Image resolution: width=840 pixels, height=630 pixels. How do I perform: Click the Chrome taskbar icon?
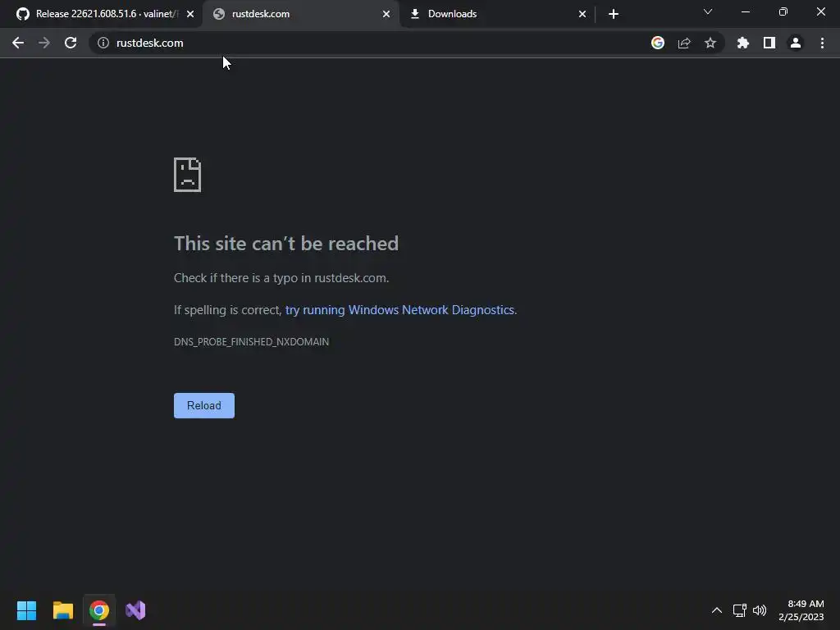(x=99, y=610)
